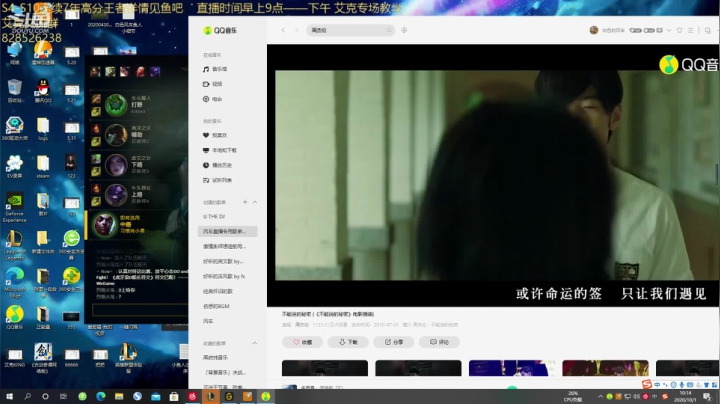Screen dimensions: 720x404
Task: Open 试听列表 (Listening List) in sidebar
Action: click(x=217, y=180)
